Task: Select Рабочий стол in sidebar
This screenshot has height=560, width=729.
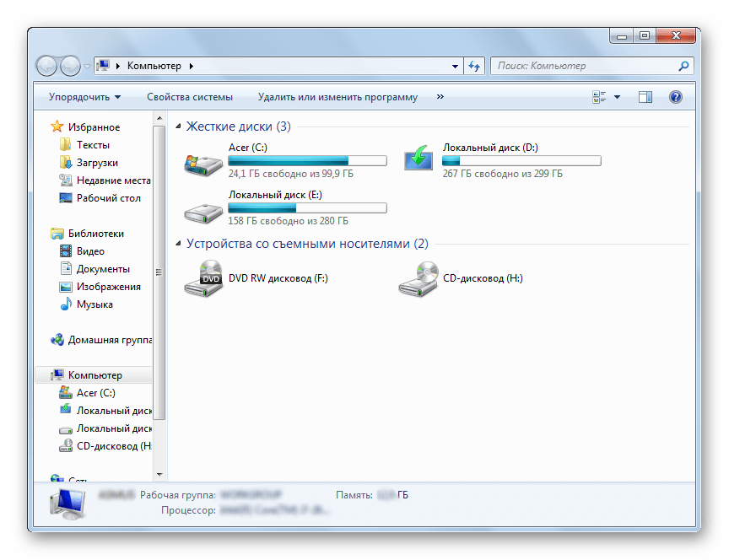Action: click(x=108, y=198)
